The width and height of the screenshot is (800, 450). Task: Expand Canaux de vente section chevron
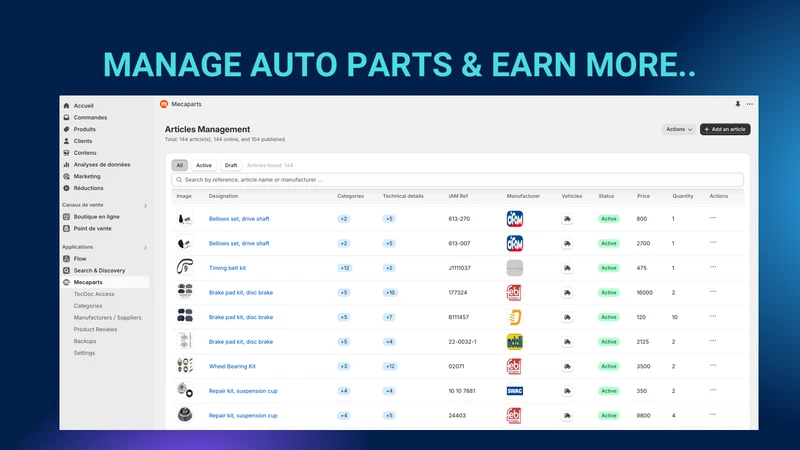[145, 206]
